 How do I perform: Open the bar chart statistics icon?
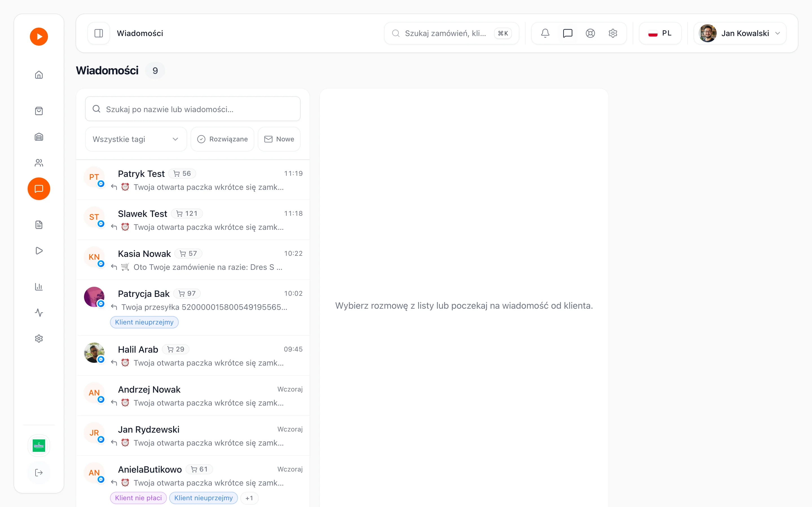pyautogui.click(x=39, y=287)
